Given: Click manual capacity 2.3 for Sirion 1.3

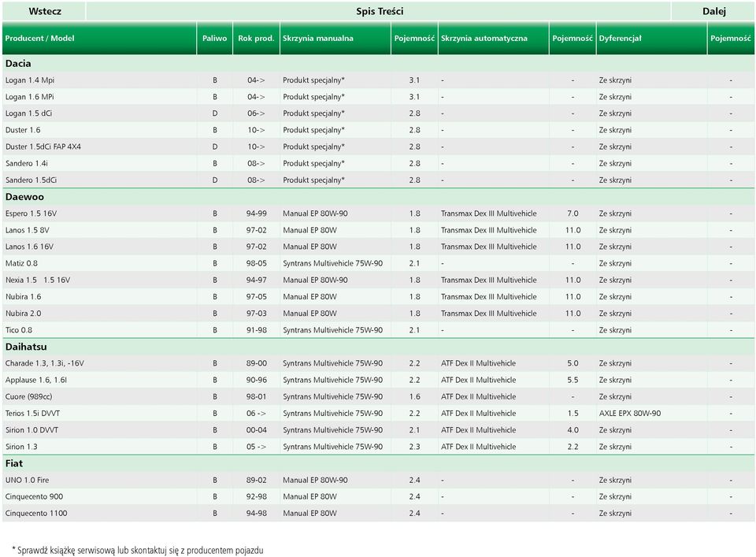Looking at the screenshot, I should point(414,447).
